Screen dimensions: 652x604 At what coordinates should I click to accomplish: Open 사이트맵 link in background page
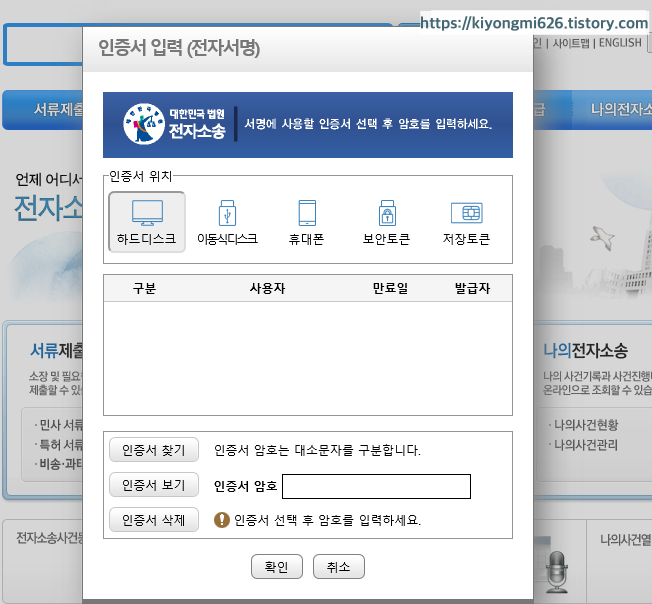571,43
